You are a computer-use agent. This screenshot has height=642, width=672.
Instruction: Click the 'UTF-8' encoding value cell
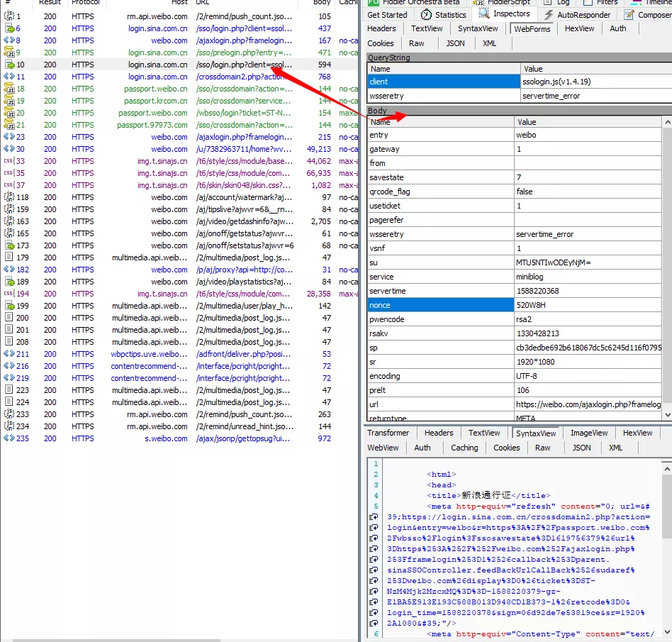[x=588, y=376]
